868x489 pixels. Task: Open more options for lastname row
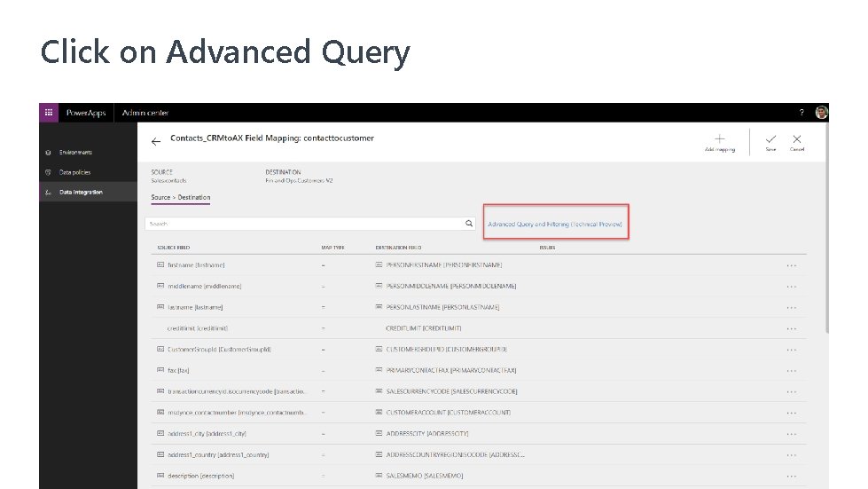pyautogui.click(x=791, y=307)
